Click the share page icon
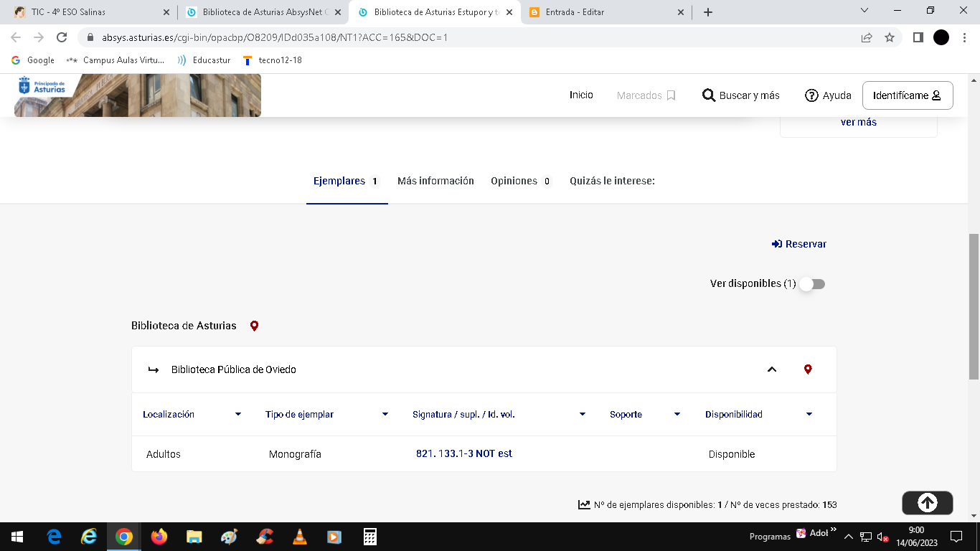This screenshot has height=551, width=980. [x=867, y=37]
